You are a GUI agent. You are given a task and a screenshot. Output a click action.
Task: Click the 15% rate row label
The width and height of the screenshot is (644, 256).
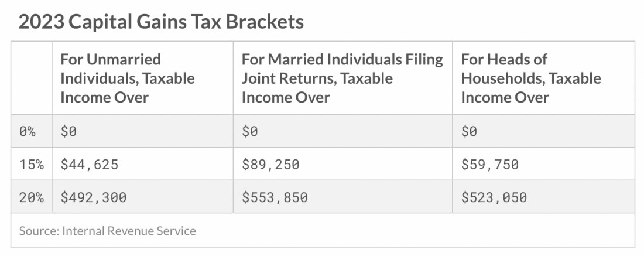[x=32, y=165]
